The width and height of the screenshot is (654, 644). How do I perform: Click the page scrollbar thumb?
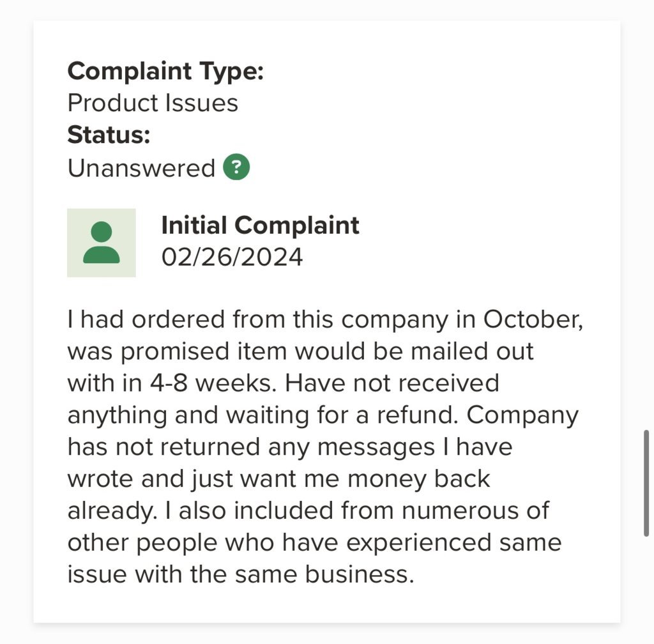646,483
